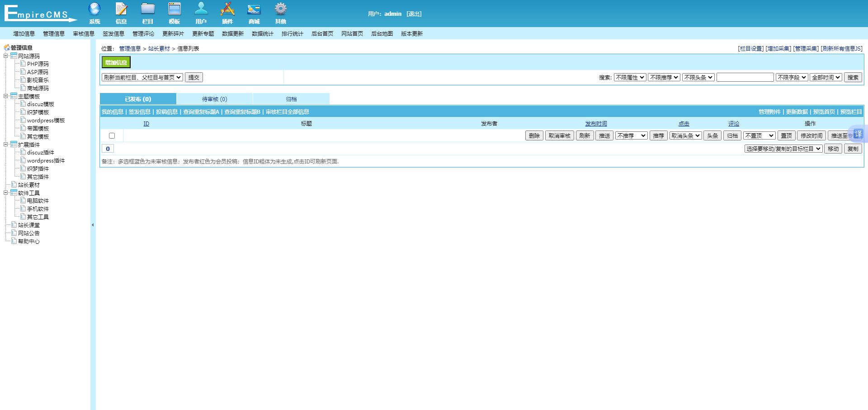Open the 其他 gear icon
868x410 pixels.
[x=280, y=9]
